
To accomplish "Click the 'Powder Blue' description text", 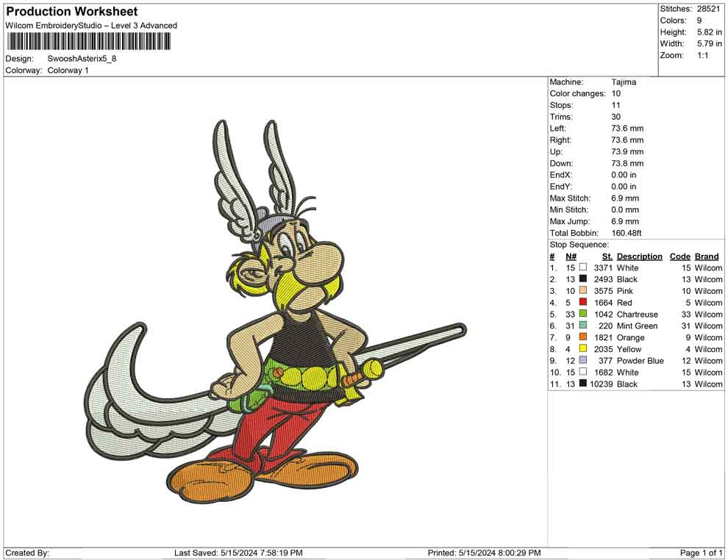I will 640,361.
